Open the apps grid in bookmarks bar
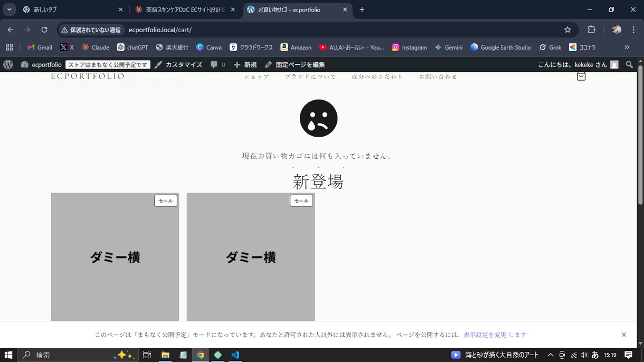The width and height of the screenshot is (644, 362). coord(9,47)
